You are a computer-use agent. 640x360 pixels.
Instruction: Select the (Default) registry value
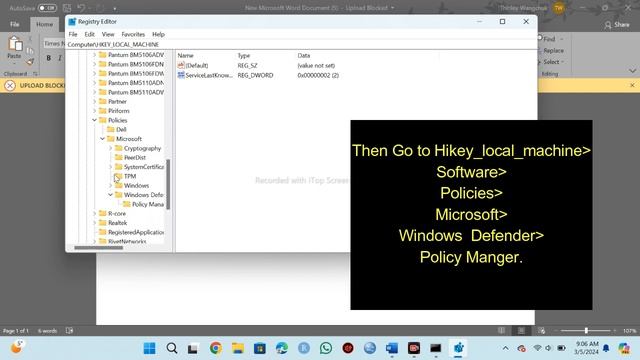[x=193, y=65]
